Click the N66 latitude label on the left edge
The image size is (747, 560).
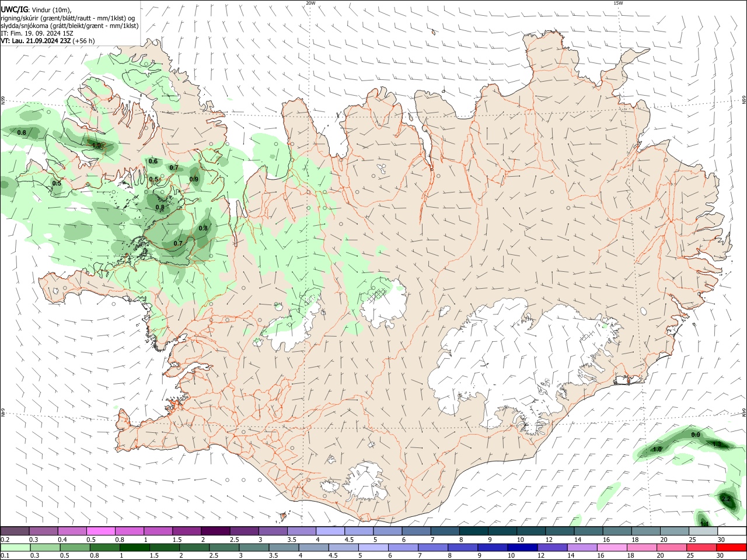[3, 101]
